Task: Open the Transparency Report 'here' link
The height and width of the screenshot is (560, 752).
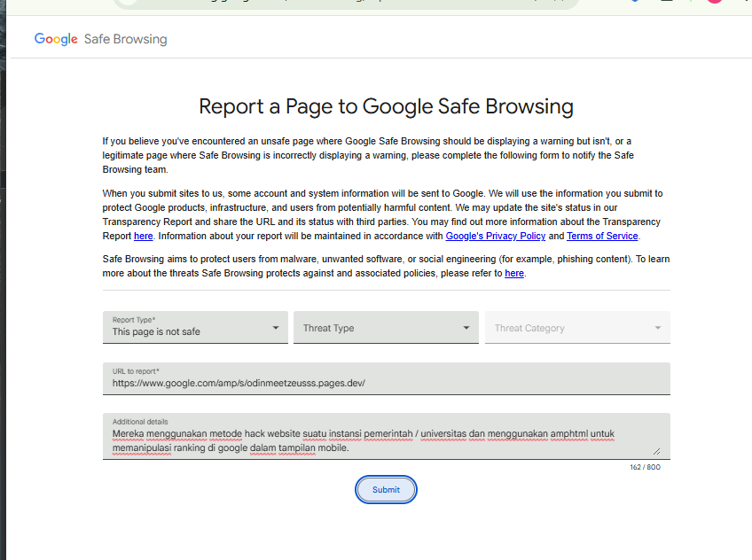Action: (x=144, y=237)
